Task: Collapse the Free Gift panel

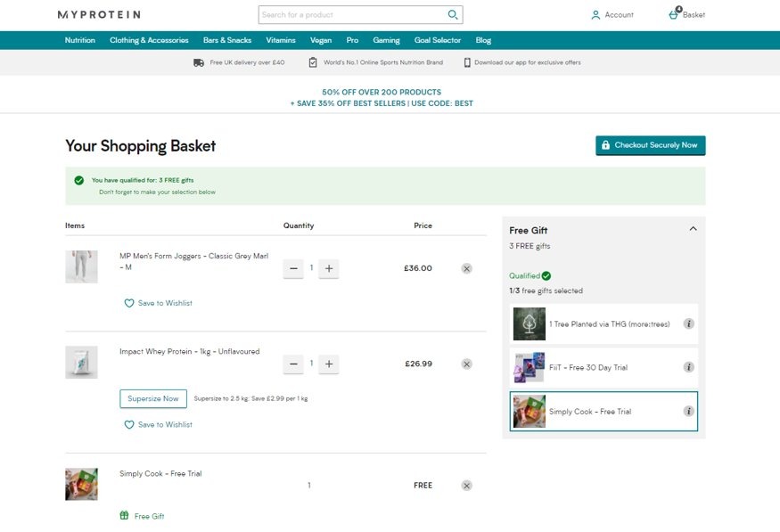Action: point(693,229)
